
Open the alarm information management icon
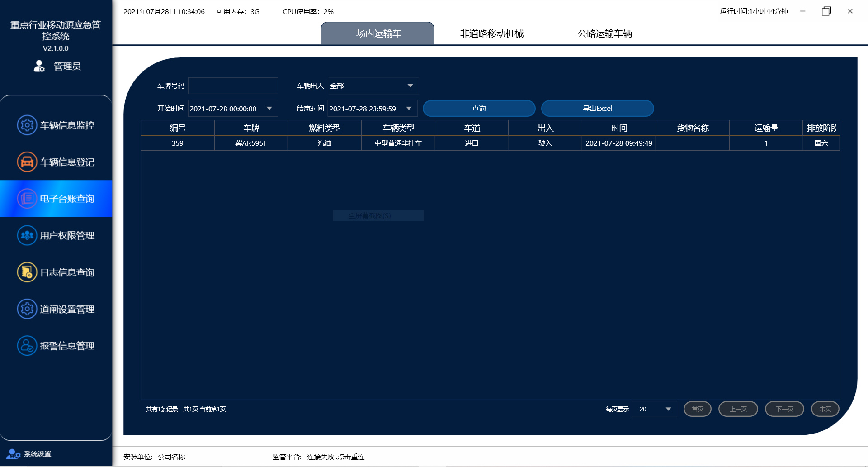coord(27,346)
